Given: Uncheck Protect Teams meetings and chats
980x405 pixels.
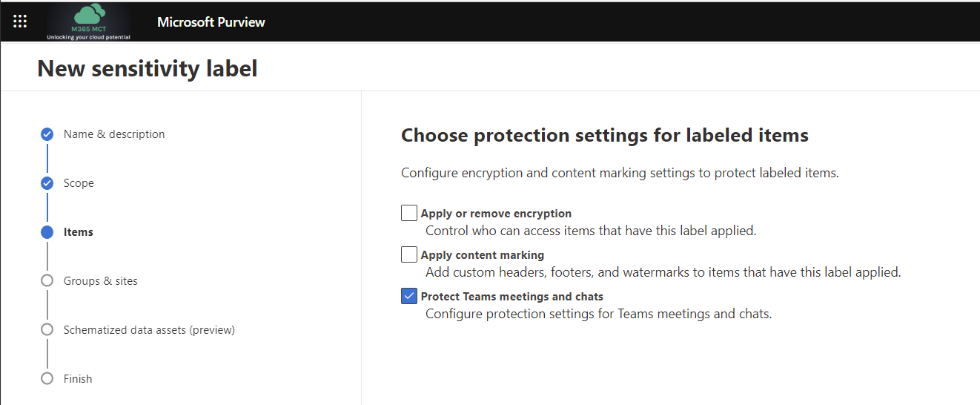Looking at the screenshot, I should (409, 297).
